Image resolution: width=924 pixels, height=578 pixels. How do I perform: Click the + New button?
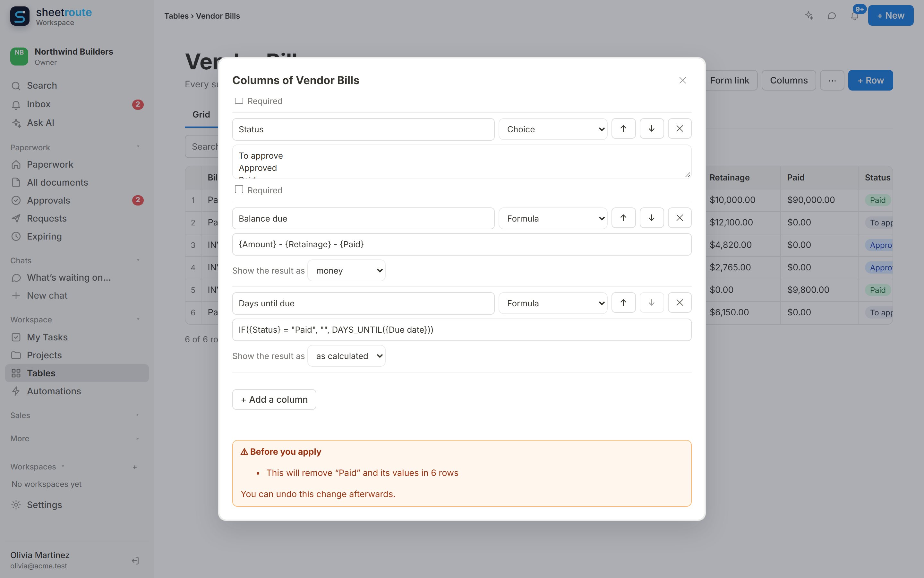click(x=890, y=16)
